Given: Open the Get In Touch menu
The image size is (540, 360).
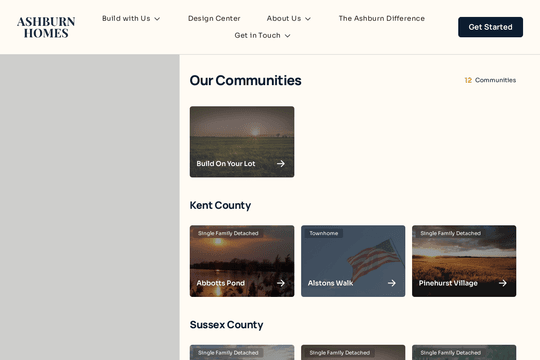Looking at the screenshot, I should [262, 35].
